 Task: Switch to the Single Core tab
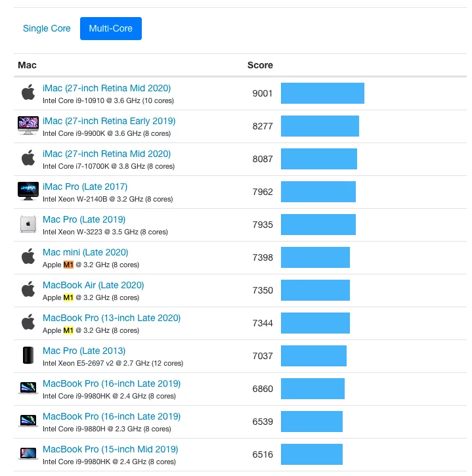[47, 28]
